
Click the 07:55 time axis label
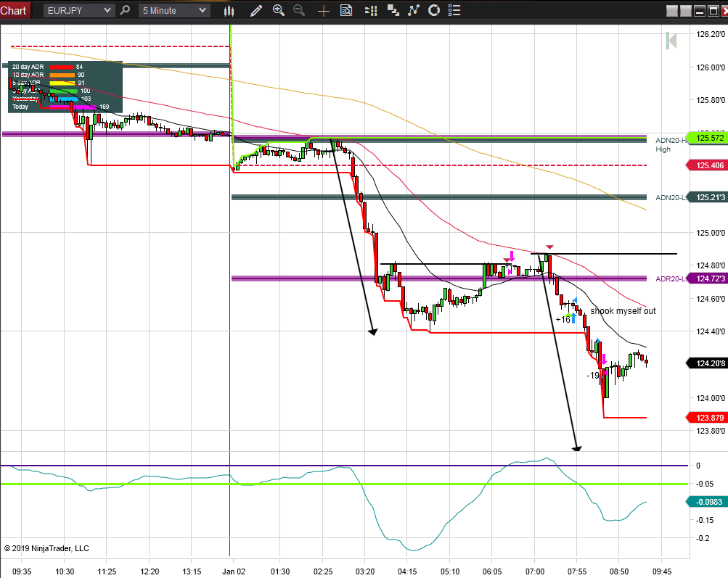point(576,571)
